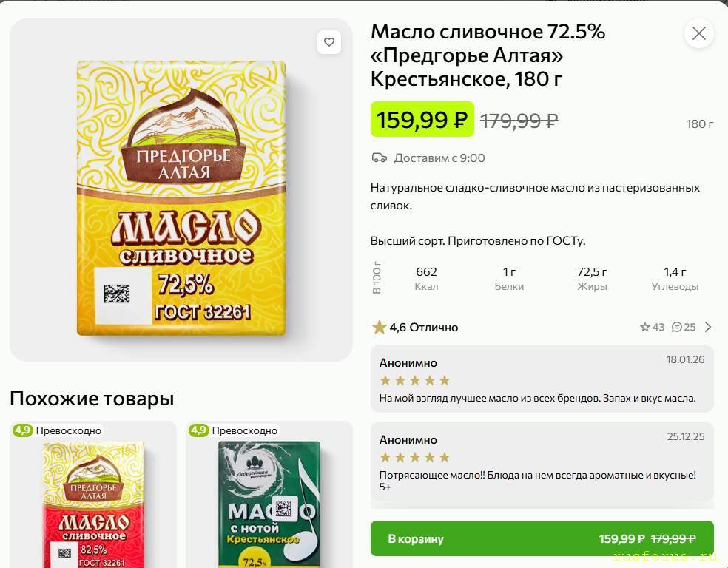Viewport: 728px width, 568px height.
Task: Click the five stars of first review
Action: pos(414,380)
